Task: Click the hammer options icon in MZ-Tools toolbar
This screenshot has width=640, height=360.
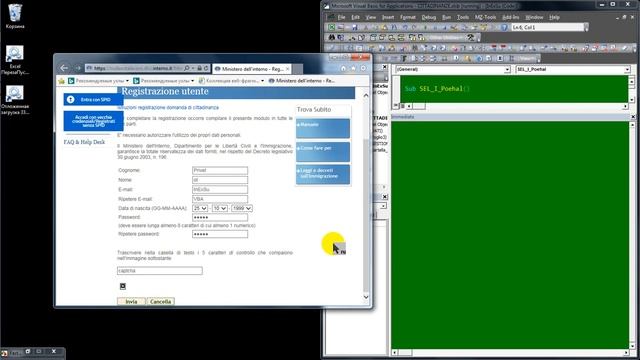Action: pyautogui.click(x=471, y=38)
